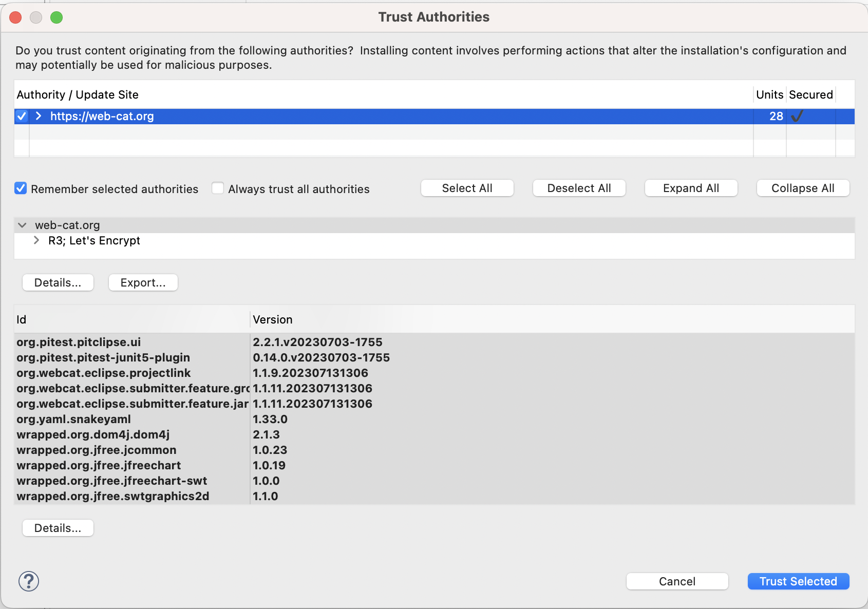
Task: Click the Units column header
Action: (769, 94)
